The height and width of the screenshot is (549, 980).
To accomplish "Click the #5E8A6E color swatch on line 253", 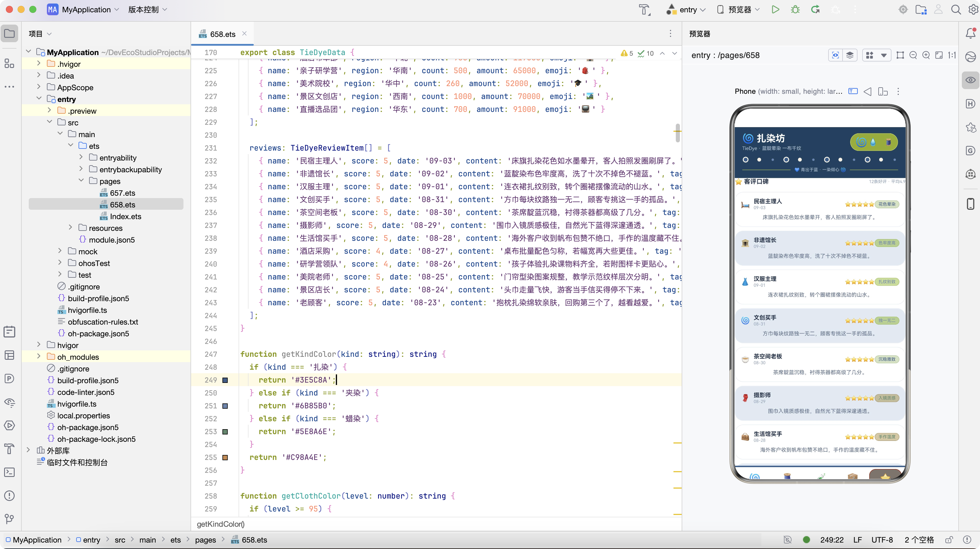I will [225, 432].
